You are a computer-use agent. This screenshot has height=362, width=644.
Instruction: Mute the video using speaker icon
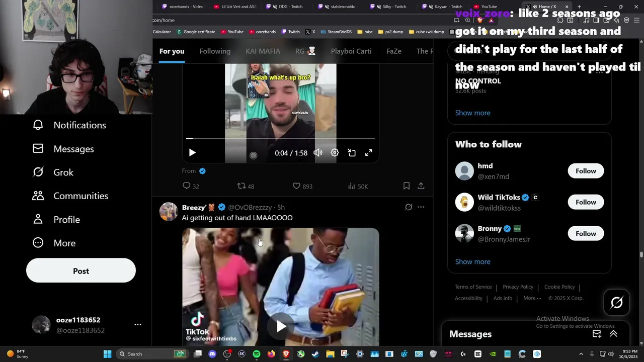click(x=318, y=153)
